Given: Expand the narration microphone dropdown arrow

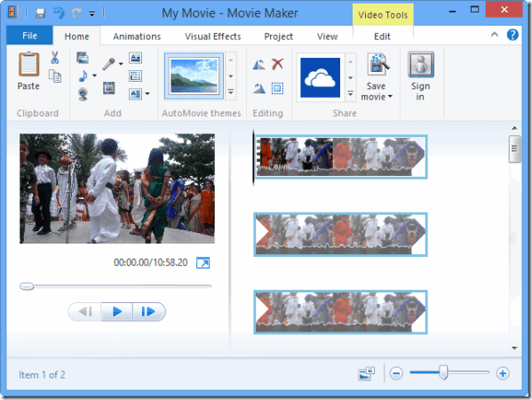Looking at the screenshot, I should (x=121, y=63).
